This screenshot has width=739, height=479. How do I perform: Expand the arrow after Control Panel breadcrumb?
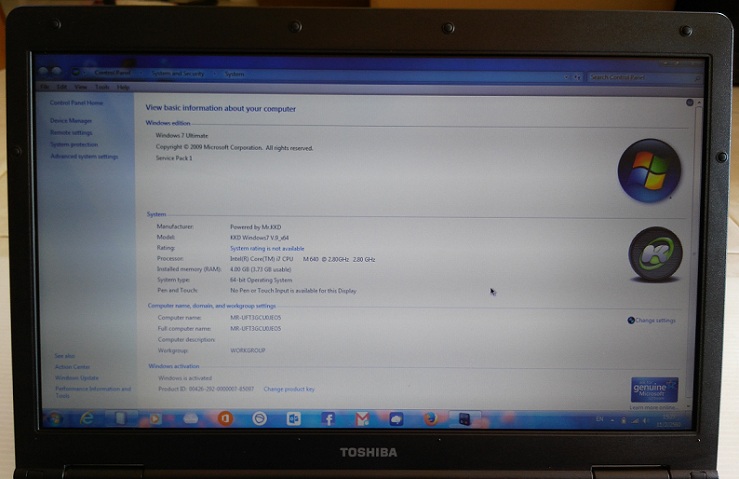click(140, 73)
